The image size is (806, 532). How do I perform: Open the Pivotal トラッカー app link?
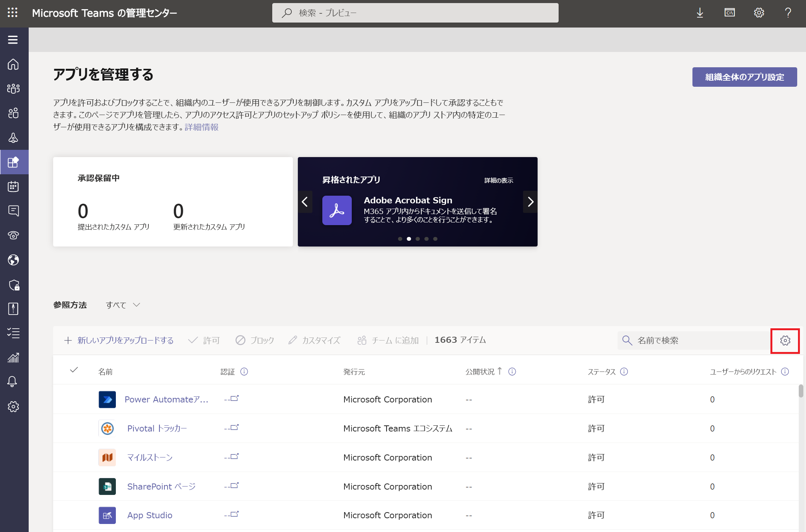pos(157,428)
